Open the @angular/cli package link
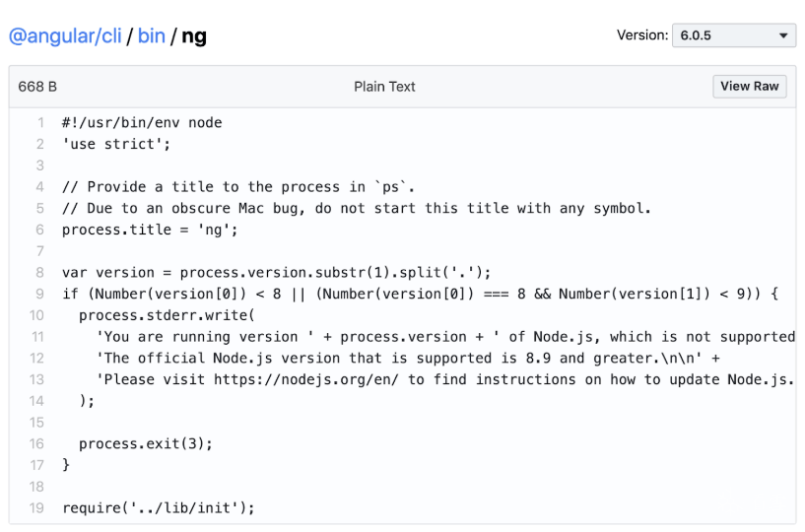The height and width of the screenshot is (532, 805). 65,36
